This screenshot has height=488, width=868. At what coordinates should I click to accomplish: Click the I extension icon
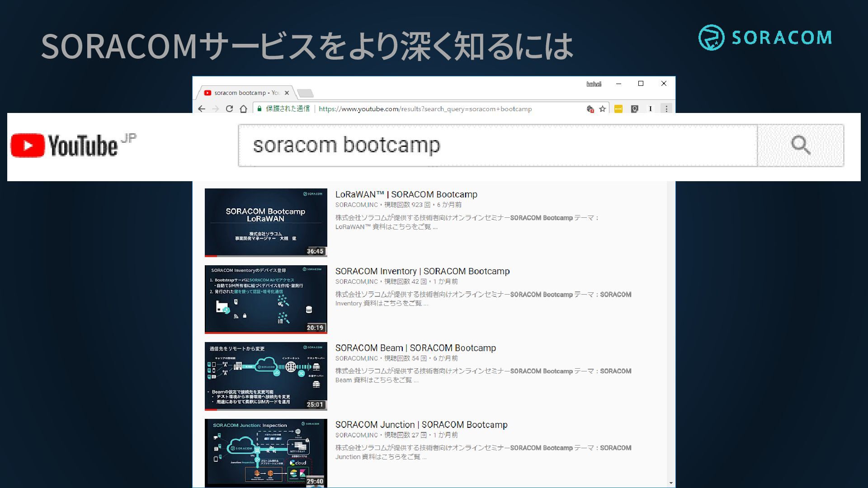point(650,109)
